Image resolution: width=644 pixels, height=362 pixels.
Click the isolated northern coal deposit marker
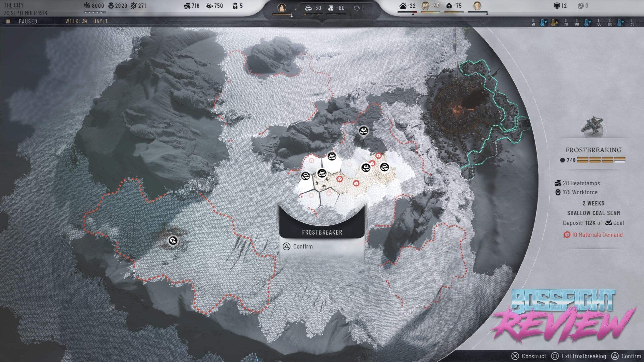(x=363, y=130)
